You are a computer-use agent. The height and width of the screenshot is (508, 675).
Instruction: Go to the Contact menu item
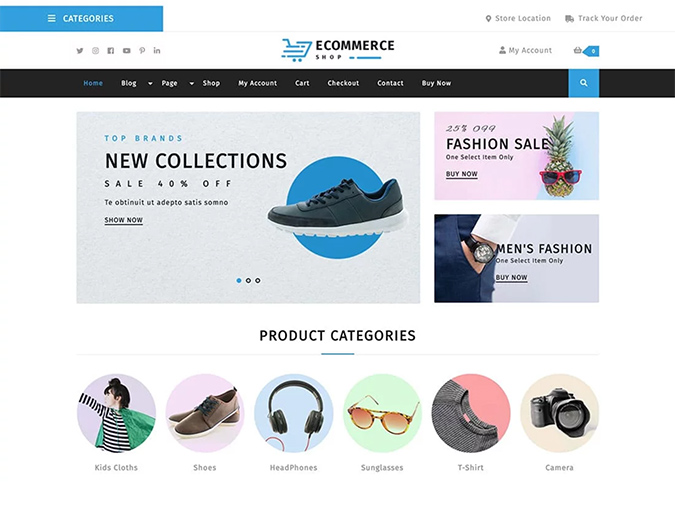pos(390,83)
